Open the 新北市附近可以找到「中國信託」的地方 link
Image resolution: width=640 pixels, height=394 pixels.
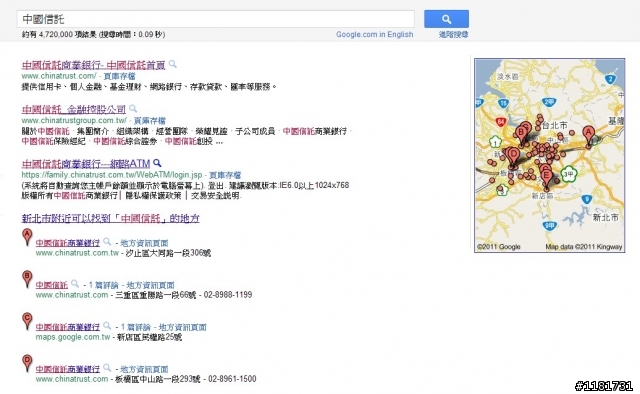(x=111, y=218)
